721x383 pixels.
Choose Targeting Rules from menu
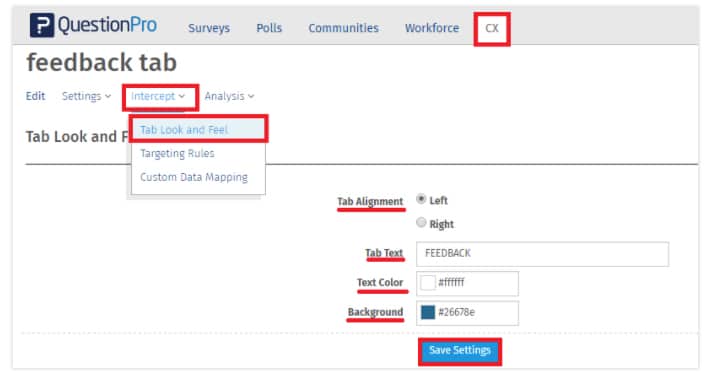click(177, 153)
